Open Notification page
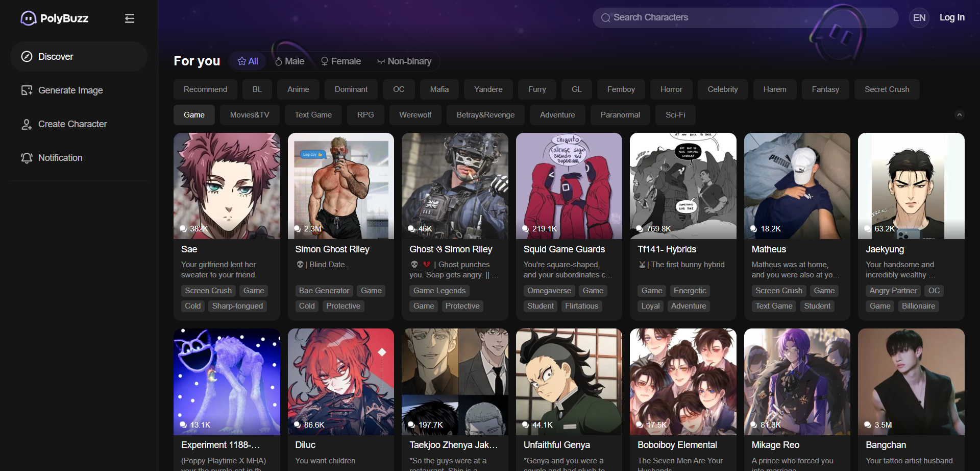This screenshot has height=471, width=980. click(79, 158)
